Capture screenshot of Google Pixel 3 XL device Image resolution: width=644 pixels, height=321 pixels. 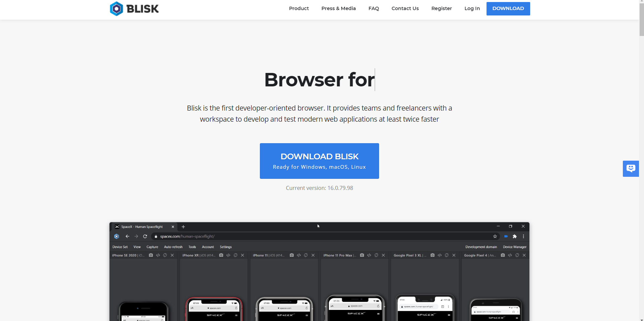tap(432, 255)
